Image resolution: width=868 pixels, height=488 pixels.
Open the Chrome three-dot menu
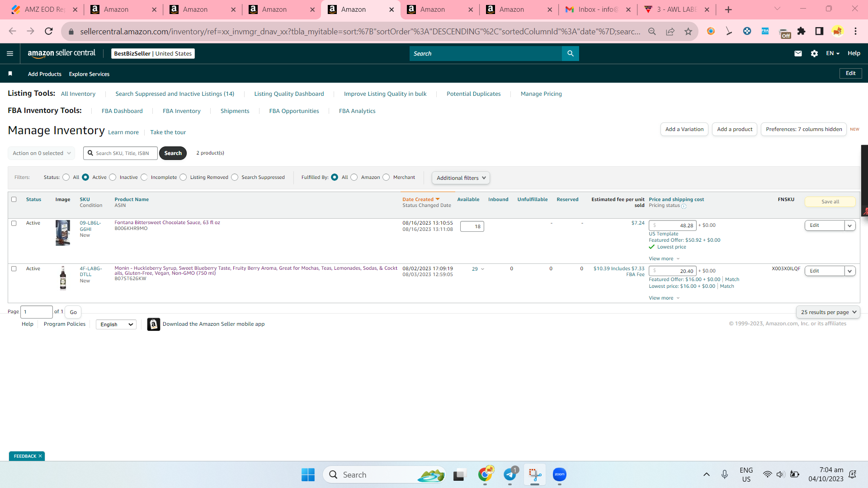[x=855, y=31]
